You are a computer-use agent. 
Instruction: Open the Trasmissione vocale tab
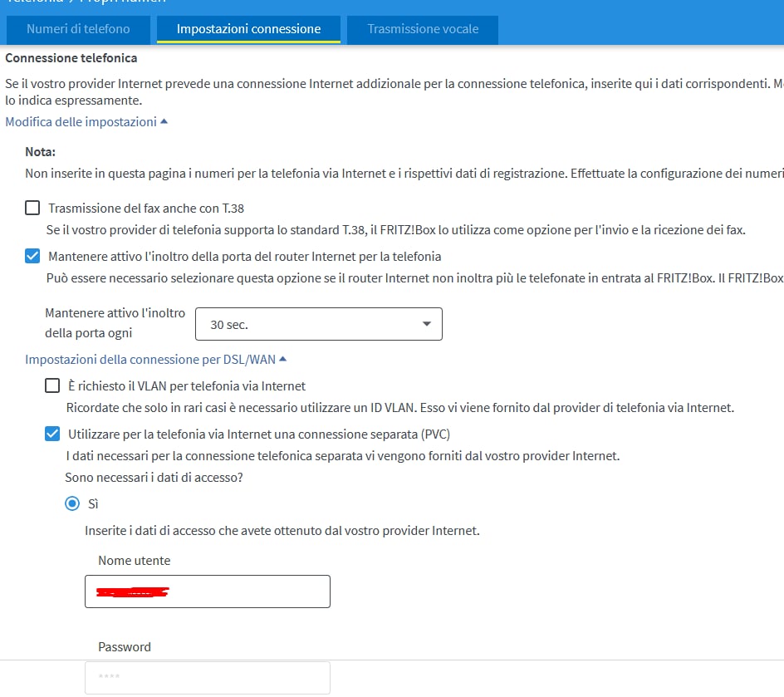423,29
